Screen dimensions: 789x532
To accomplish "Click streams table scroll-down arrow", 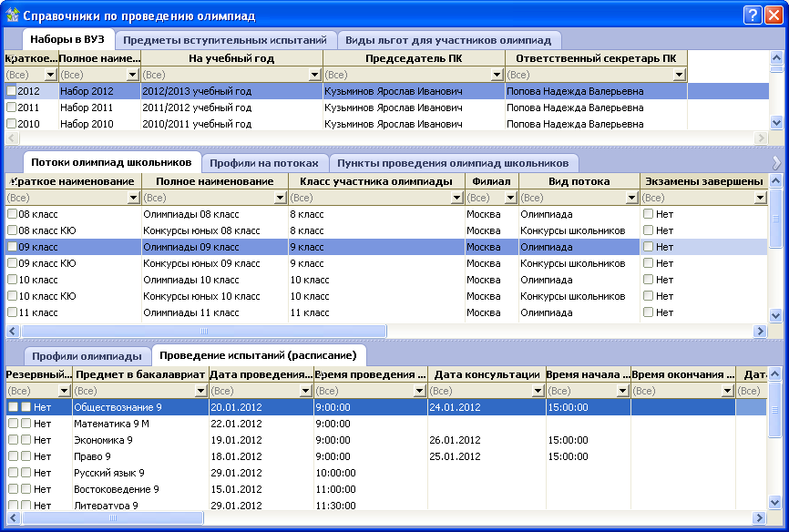I will point(775,316).
